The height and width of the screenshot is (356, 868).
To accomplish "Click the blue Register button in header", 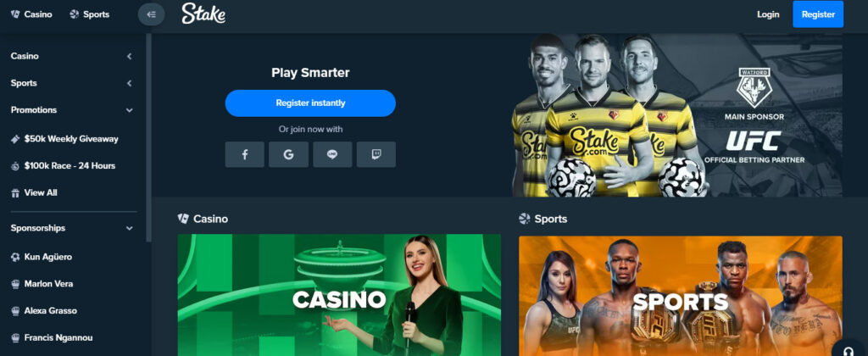I will point(818,14).
